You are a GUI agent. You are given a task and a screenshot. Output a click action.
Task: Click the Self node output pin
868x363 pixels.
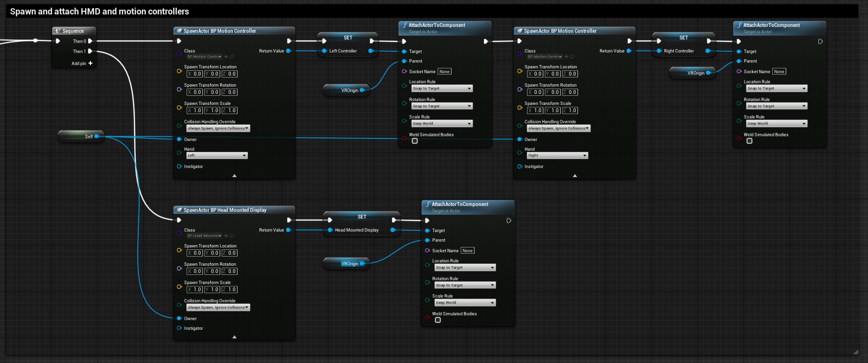point(97,136)
